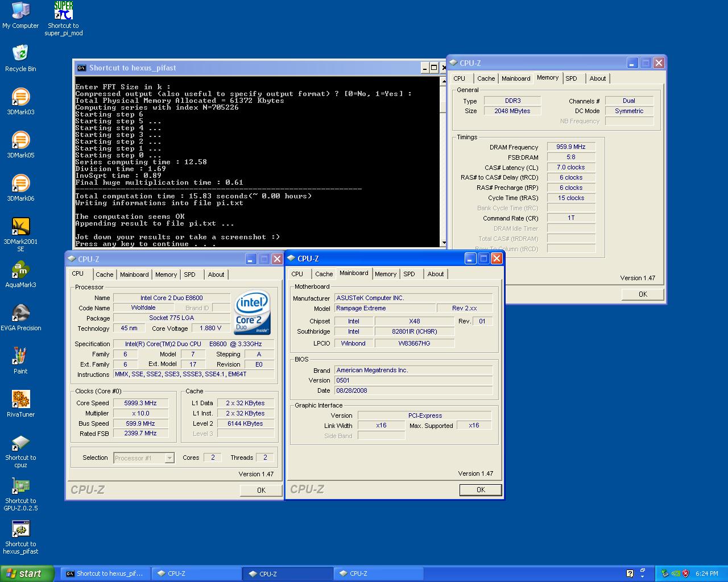
Task: Click the red security shield tray icon
Action: pyautogui.click(x=685, y=573)
